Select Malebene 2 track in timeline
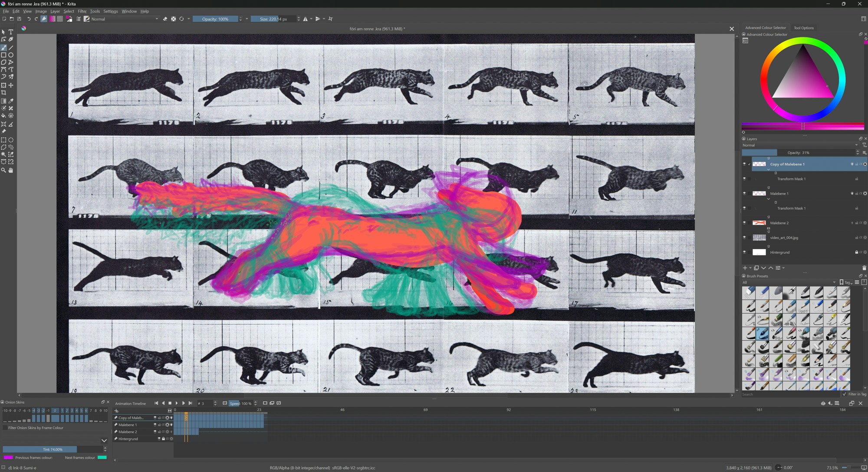This screenshot has width=868, height=472. click(128, 432)
